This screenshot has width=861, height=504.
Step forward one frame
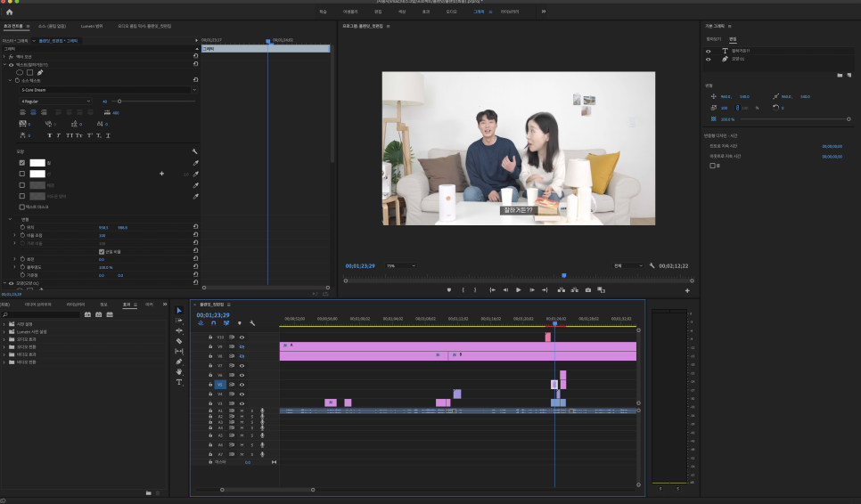tap(531, 290)
